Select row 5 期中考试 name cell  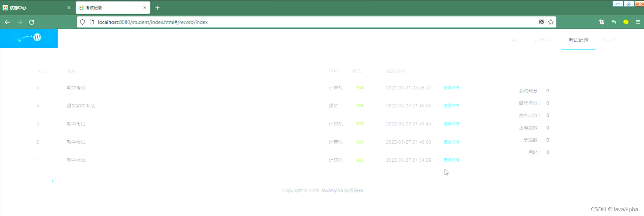pyautogui.click(x=76, y=88)
